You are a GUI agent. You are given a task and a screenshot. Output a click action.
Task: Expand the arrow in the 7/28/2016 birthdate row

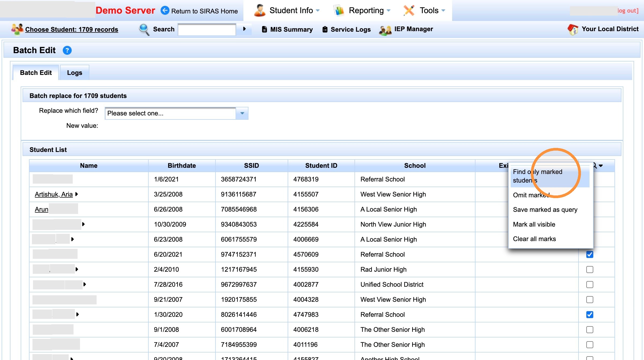pos(85,284)
